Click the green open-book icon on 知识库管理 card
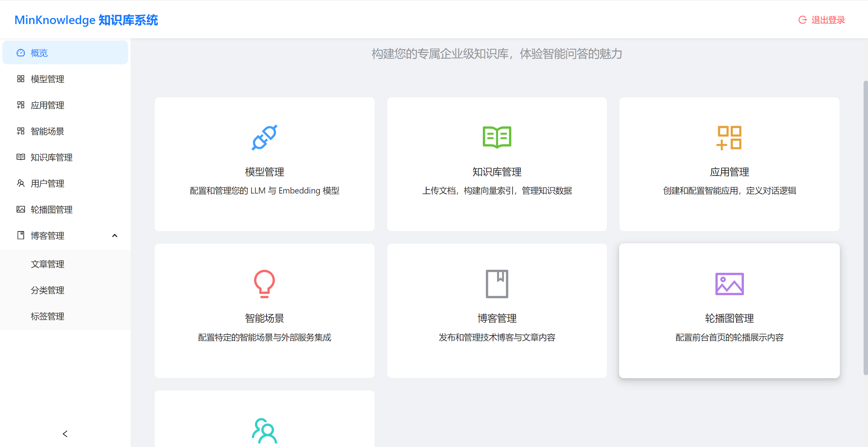868x447 pixels. pyautogui.click(x=497, y=138)
